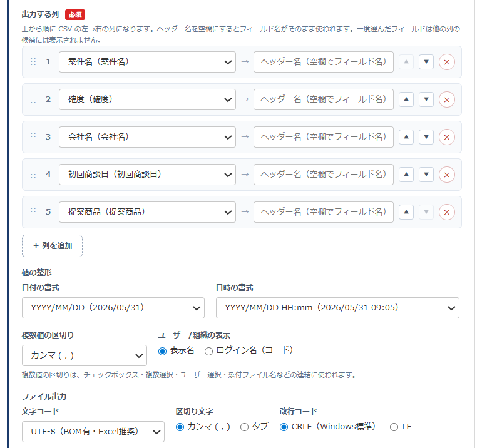Move the 初回商談日 column down
This screenshot has height=448, width=482.
426,175
